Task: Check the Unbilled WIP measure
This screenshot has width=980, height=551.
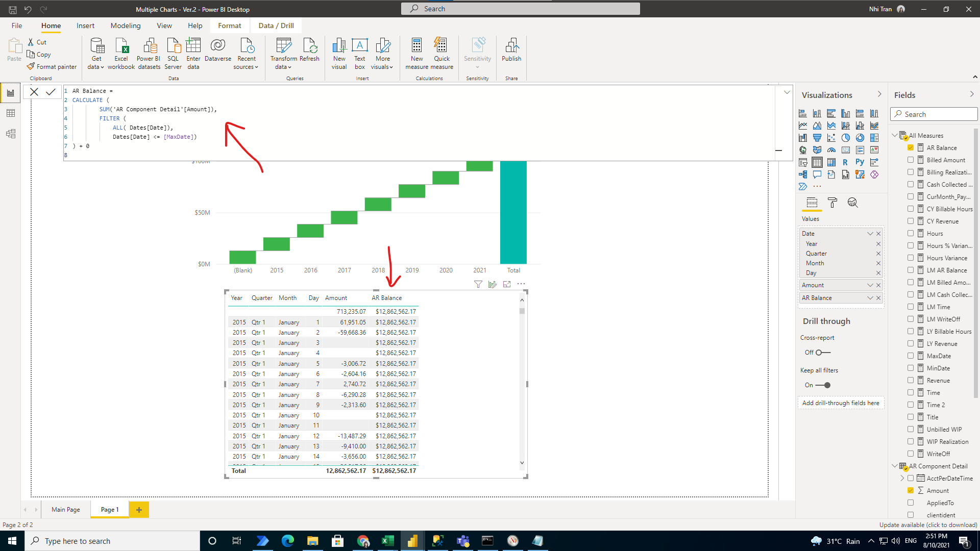Action: 911,429
